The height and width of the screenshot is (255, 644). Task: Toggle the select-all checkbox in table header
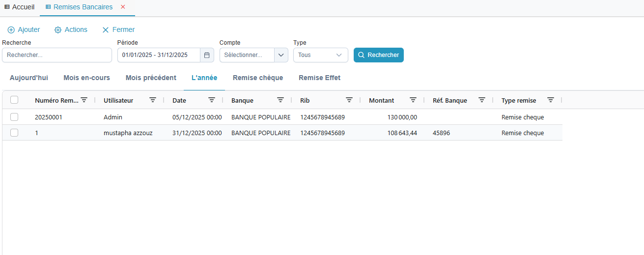click(x=14, y=100)
